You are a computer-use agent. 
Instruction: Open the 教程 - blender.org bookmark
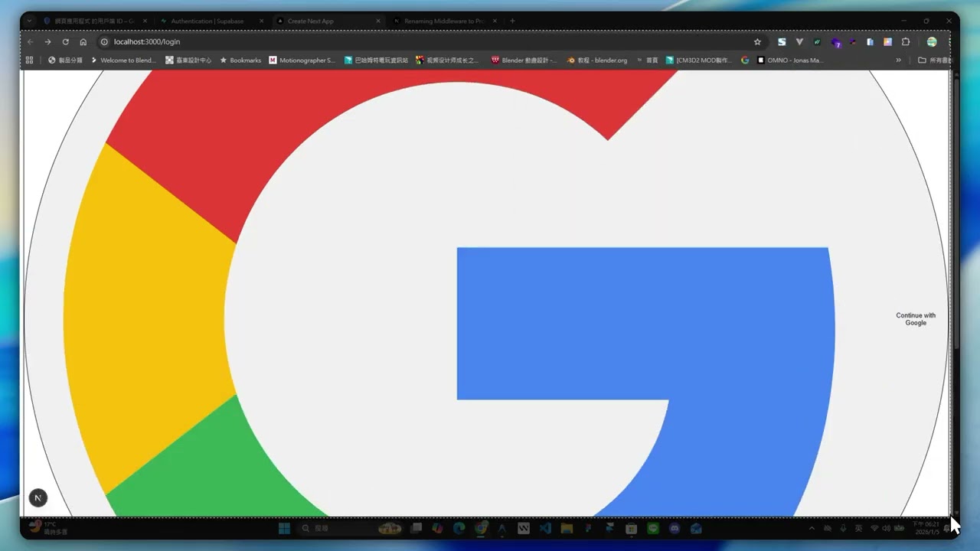597,60
